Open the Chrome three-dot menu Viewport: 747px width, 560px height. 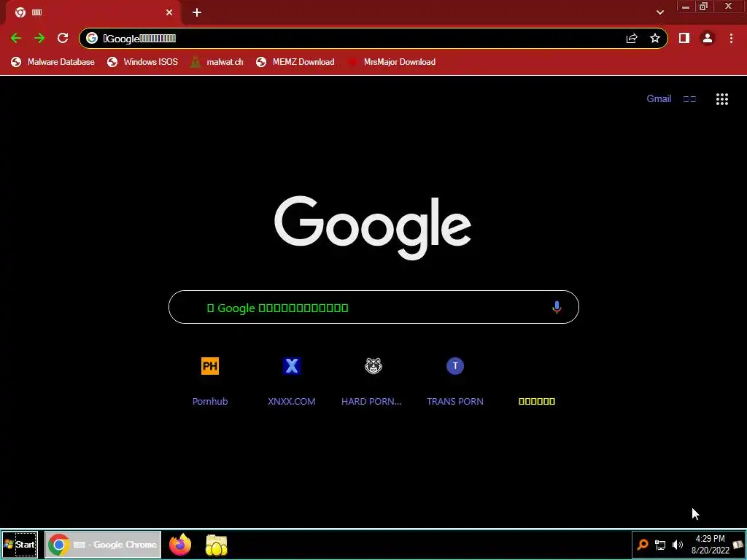point(731,38)
